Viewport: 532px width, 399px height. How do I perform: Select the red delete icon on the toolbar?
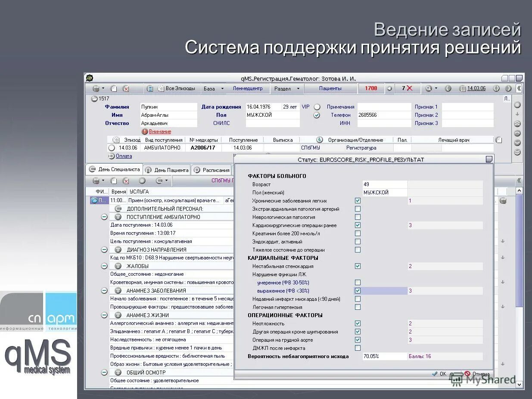[126, 88]
